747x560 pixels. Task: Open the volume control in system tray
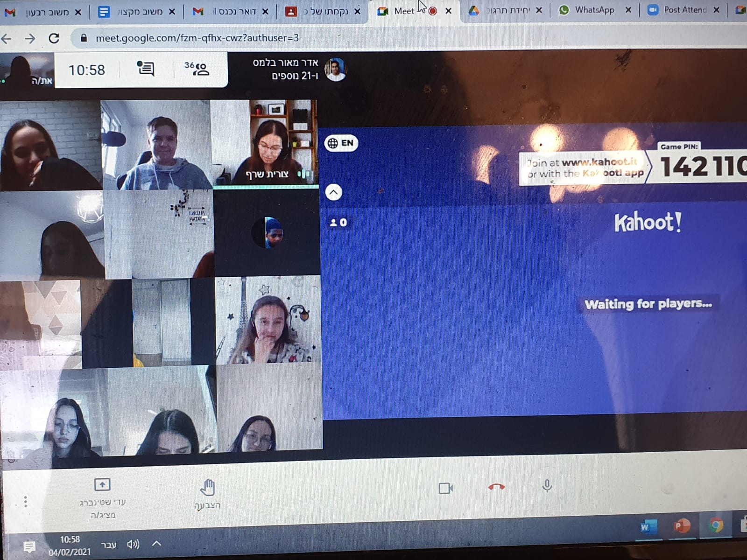133,544
